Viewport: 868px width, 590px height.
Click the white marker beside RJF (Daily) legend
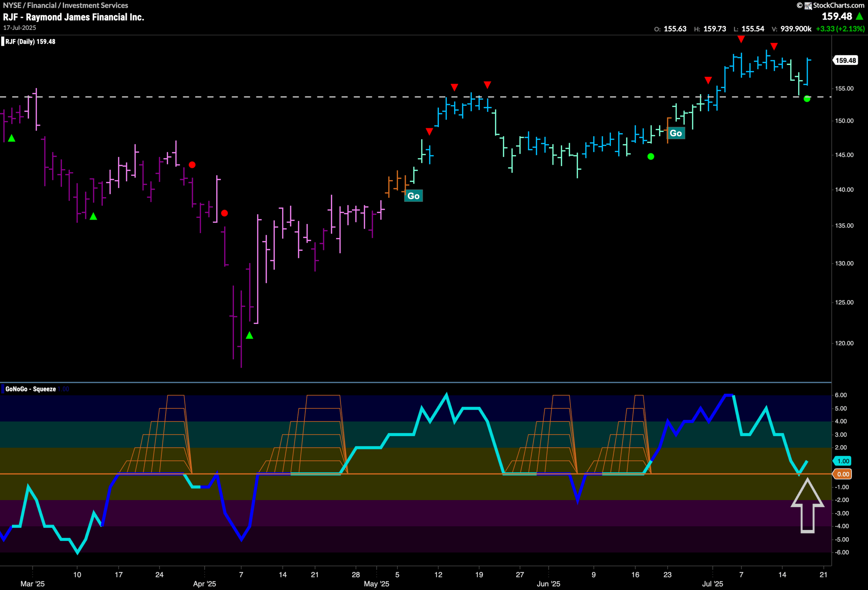pos(3,41)
